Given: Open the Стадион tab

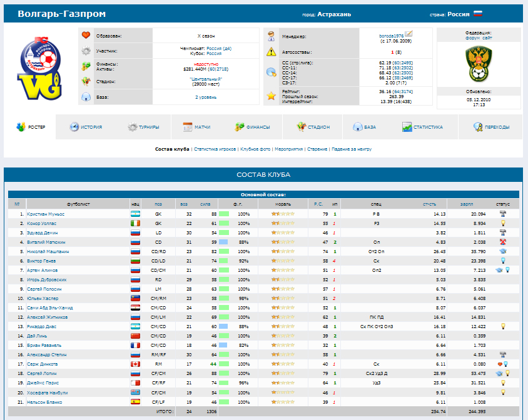Looking at the screenshot, I should click(314, 127).
